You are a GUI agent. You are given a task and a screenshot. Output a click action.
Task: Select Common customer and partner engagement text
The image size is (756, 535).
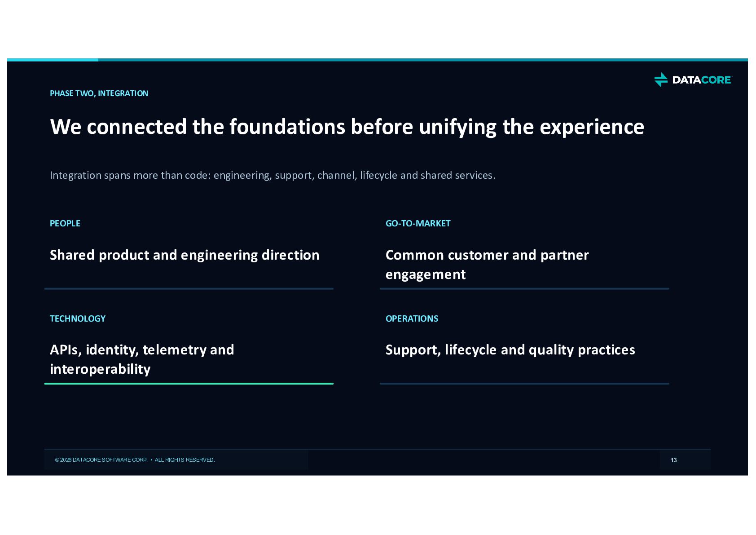coord(487,265)
